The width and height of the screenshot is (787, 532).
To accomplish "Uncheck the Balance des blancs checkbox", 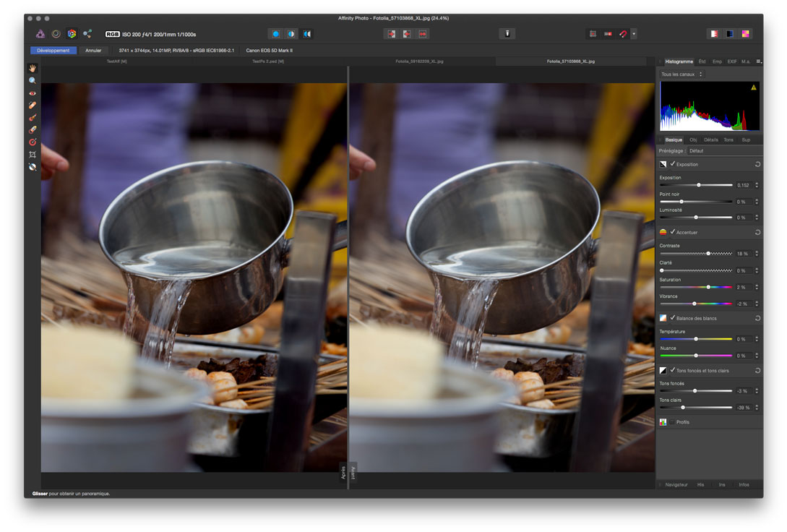I will [673, 318].
